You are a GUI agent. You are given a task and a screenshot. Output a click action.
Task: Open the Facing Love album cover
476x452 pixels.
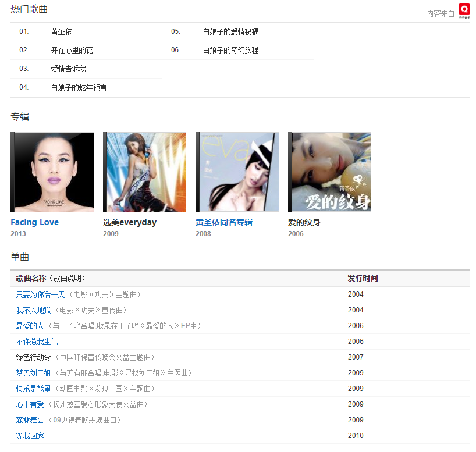(x=52, y=172)
